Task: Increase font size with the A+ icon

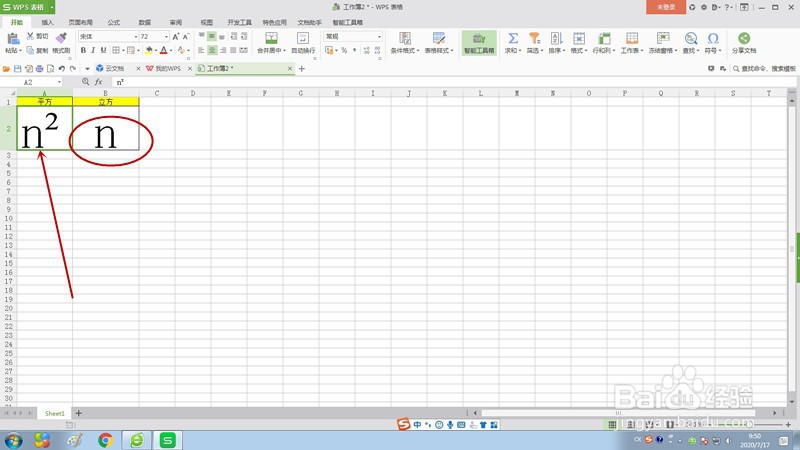Action: (176, 37)
